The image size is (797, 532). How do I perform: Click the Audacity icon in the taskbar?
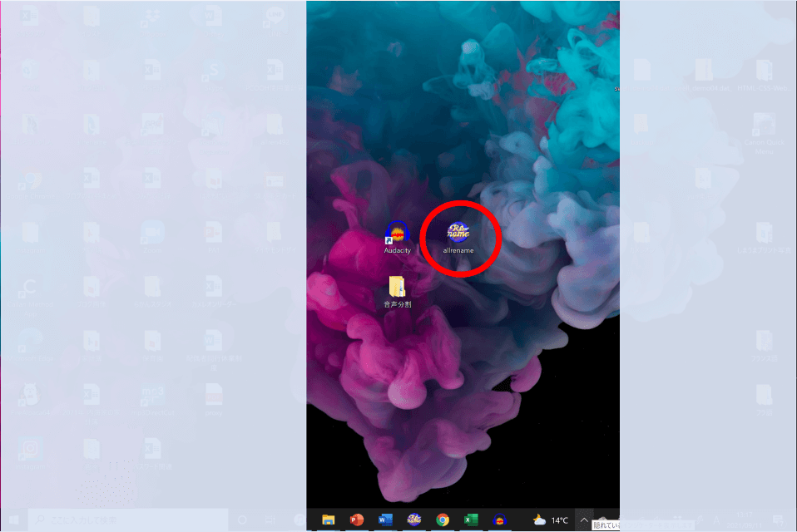(500, 520)
